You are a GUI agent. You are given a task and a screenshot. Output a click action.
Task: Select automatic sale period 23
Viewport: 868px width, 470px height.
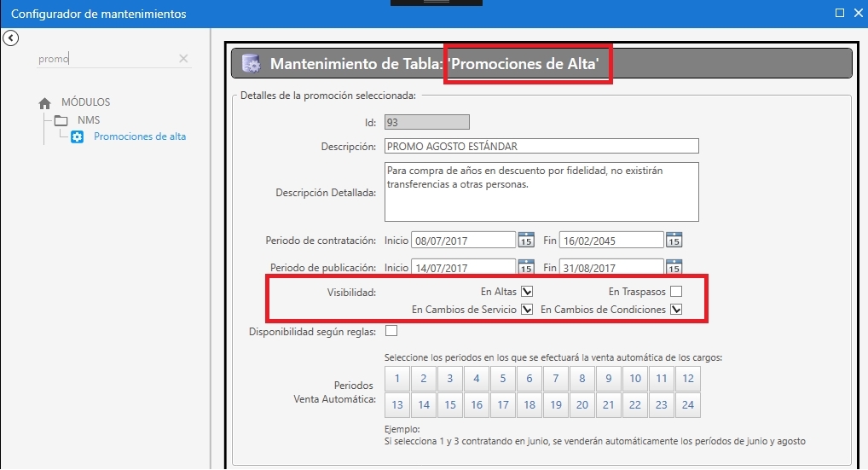point(662,405)
